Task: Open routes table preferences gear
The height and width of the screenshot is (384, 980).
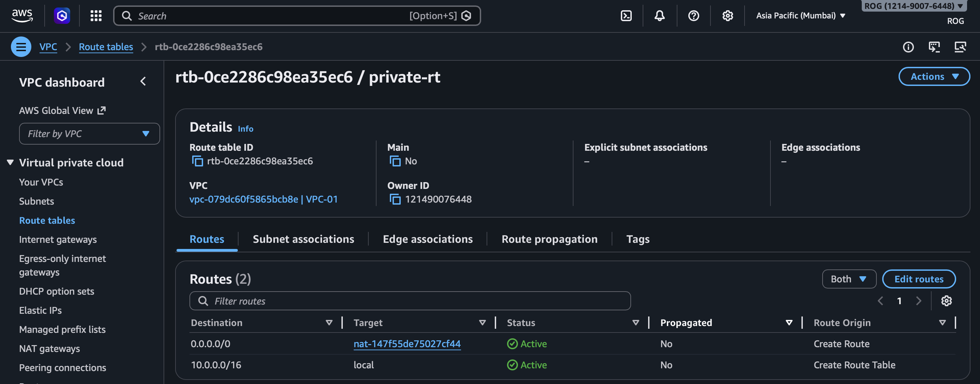Action: coord(946,301)
